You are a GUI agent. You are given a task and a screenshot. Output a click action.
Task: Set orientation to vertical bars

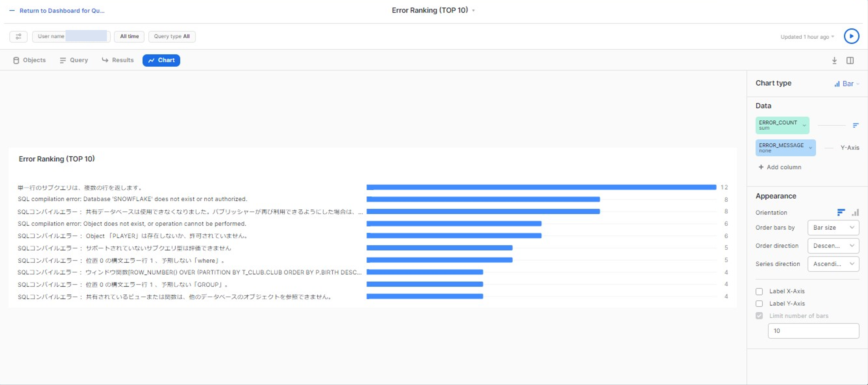[855, 212]
